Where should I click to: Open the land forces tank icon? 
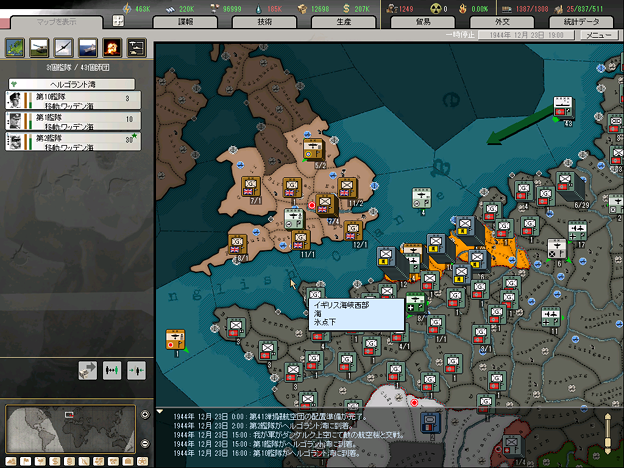click(39, 47)
